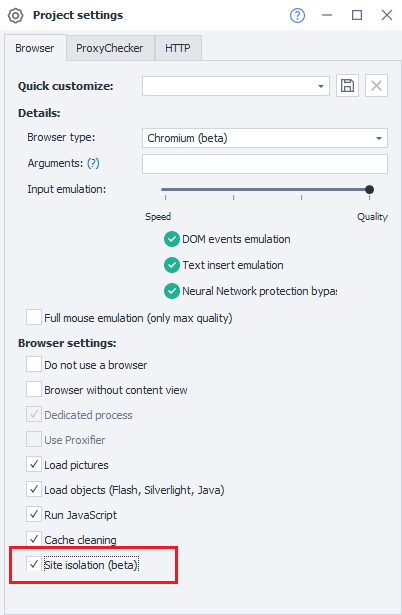
Task: Toggle Neural Network protection bypass green check
Action: tap(172, 291)
